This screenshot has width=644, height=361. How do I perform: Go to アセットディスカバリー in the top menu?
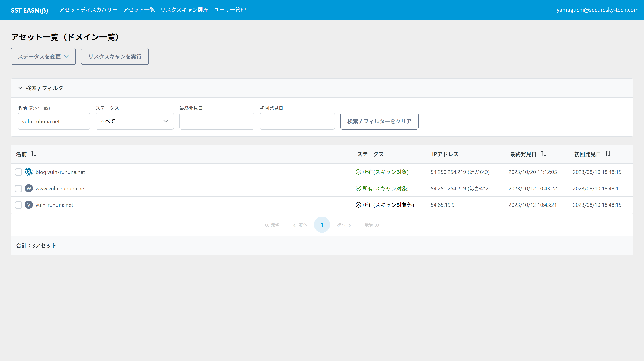tap(88, 10)
